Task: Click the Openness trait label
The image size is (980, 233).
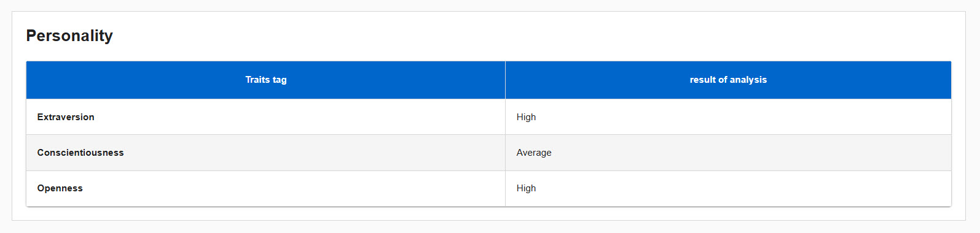Action: pos(60,188)
